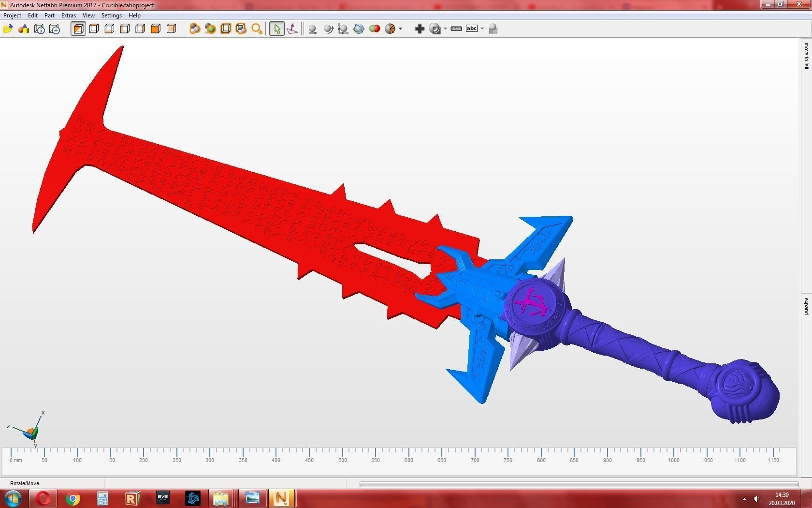Open the Settings menu
The height and width of the screenshot is (508, 812).
point(111,15)
